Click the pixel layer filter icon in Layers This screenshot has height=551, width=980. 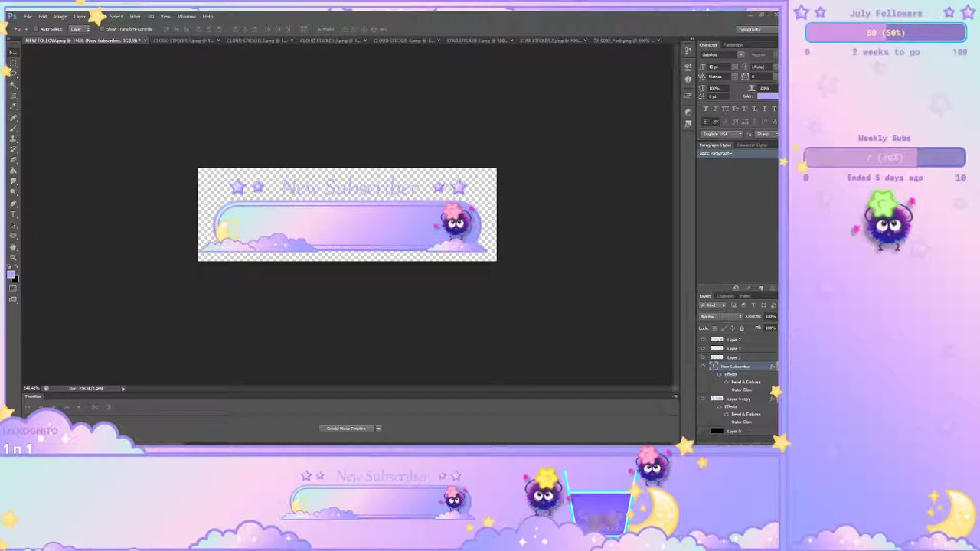coord(734,305)
